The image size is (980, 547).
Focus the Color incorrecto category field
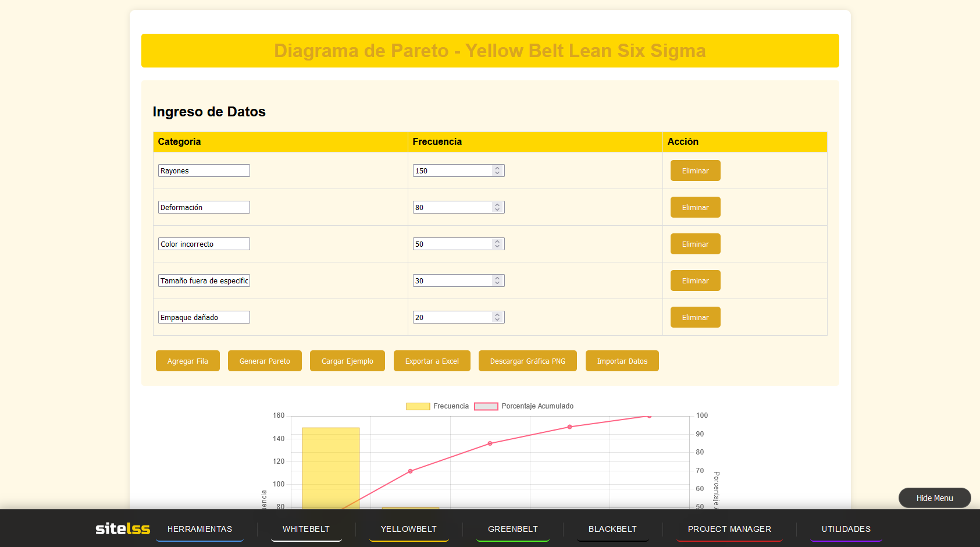(204, 244)
